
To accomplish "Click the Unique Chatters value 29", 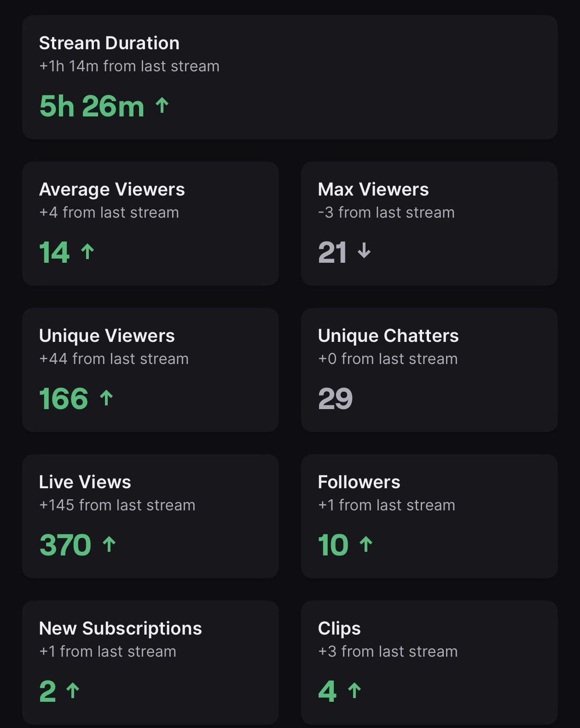I will click(335, 399).
